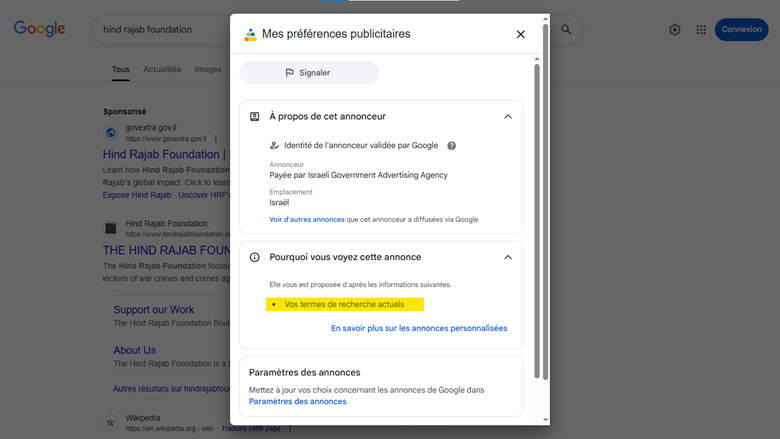This screenshot has height=439, width=780.
Task: Click the Google logo
Action: pyautogui.click(x=39, y=29)
